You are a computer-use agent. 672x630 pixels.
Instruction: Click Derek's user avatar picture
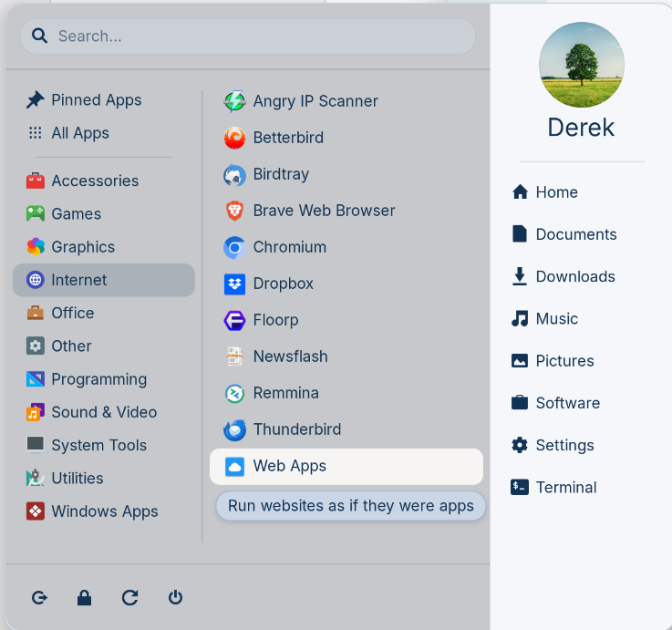(x=582, y=65)
